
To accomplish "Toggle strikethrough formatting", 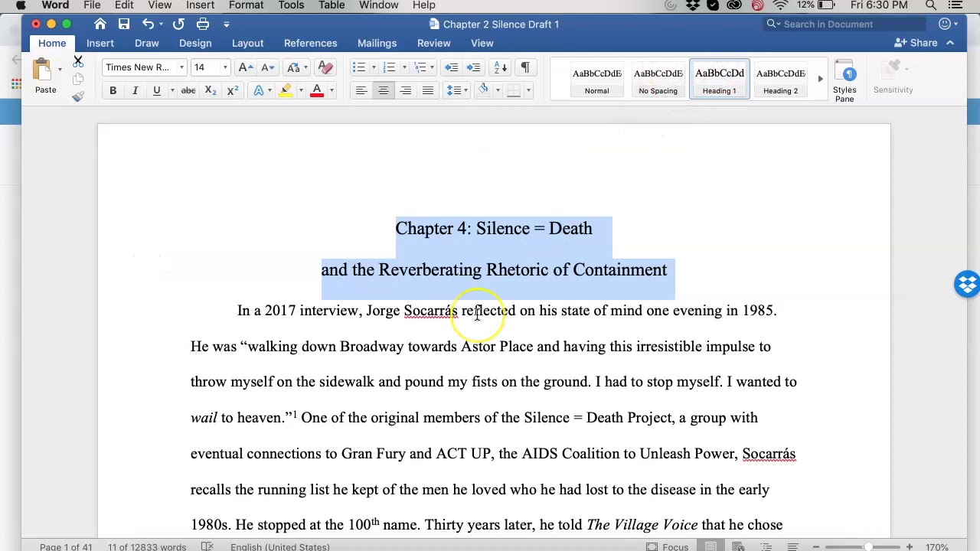I will click(188, 90).
